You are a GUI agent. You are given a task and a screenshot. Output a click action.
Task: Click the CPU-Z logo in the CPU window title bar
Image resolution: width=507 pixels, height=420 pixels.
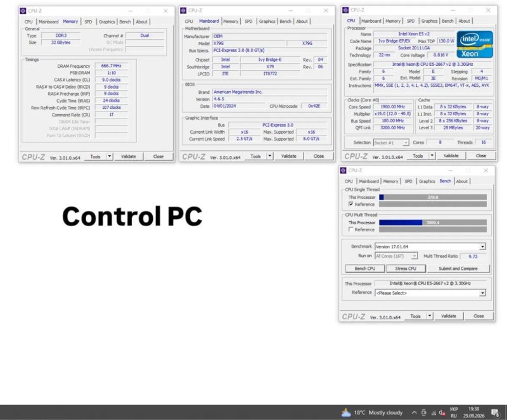click(x=345, y=10)
